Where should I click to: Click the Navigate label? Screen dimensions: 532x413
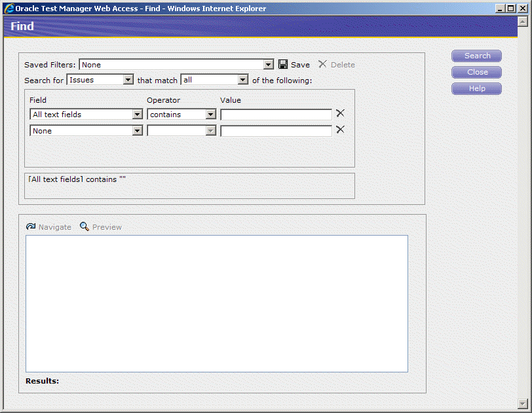pyautogui.click(x=55, y=227)
